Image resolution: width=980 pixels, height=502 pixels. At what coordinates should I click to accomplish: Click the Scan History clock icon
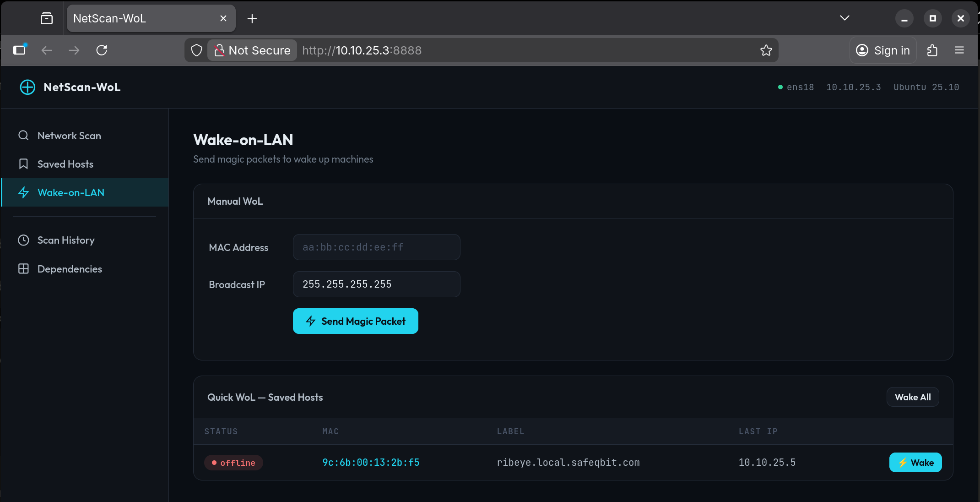[x=23, y=240]
